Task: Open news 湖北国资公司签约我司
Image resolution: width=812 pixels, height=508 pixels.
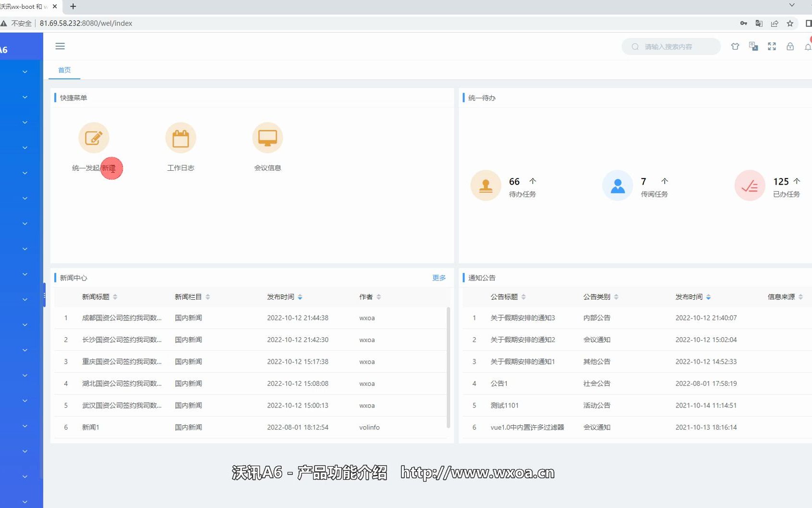Action: [122, 383]
